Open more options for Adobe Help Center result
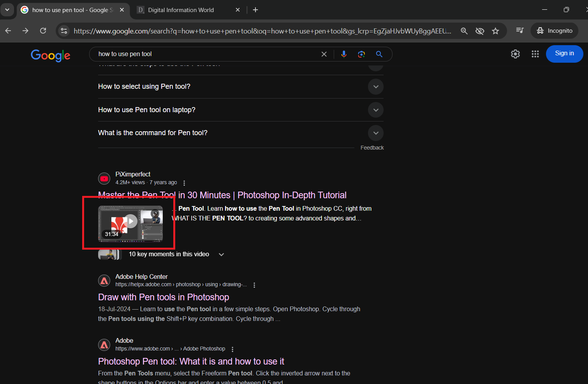The image size is (588, 384). coord(254,285)
